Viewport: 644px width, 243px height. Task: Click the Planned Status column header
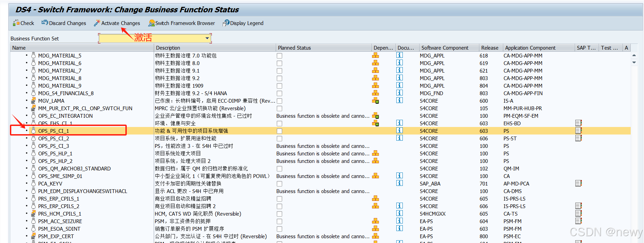324,48
